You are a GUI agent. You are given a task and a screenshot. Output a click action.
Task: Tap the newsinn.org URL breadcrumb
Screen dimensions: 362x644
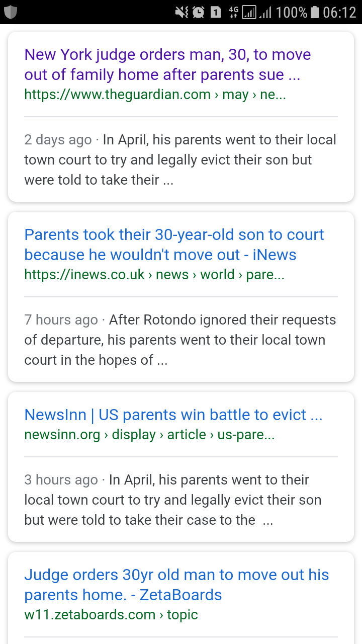[x=149, y=435]
